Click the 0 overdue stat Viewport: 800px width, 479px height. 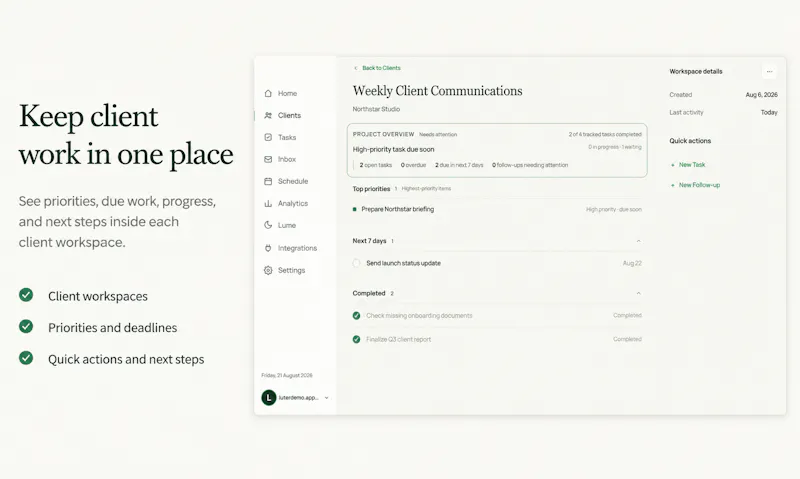pos(413,165)
